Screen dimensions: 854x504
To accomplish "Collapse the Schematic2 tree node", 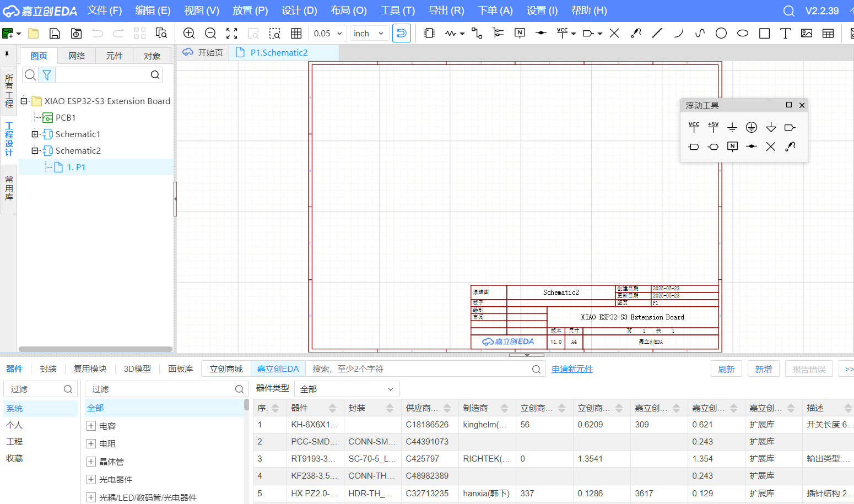I will [35, 150].
